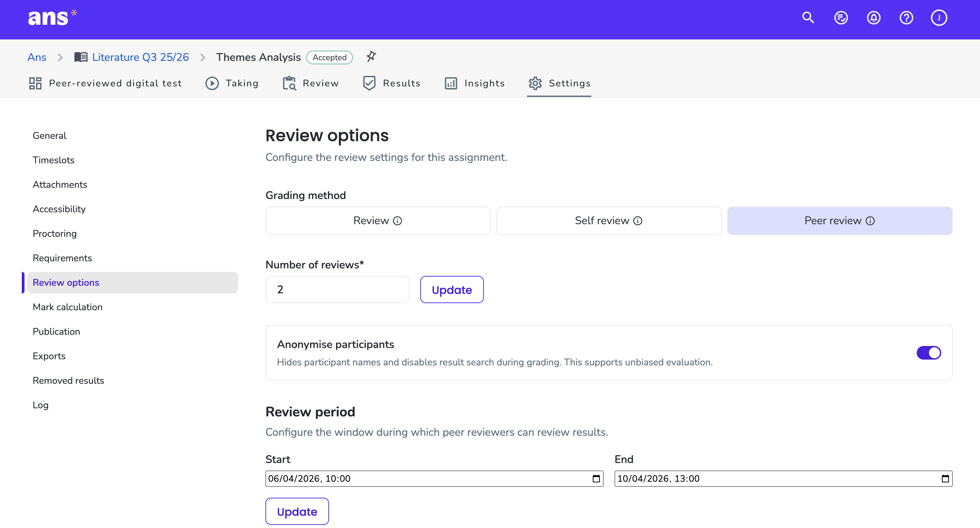Switch to the Review tab

point(310,83)
